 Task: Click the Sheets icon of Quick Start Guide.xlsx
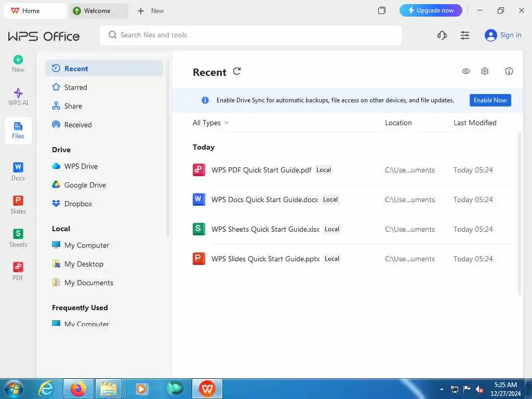pyautogui.click(x=199, y=229)
